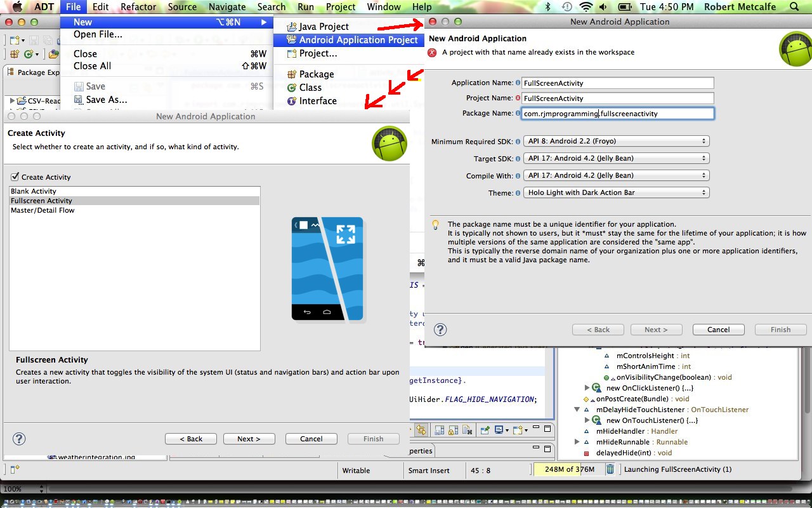Click Bluetooth icon in menu bar
This screenshot has height=508, width=812.
click(547, 7)
